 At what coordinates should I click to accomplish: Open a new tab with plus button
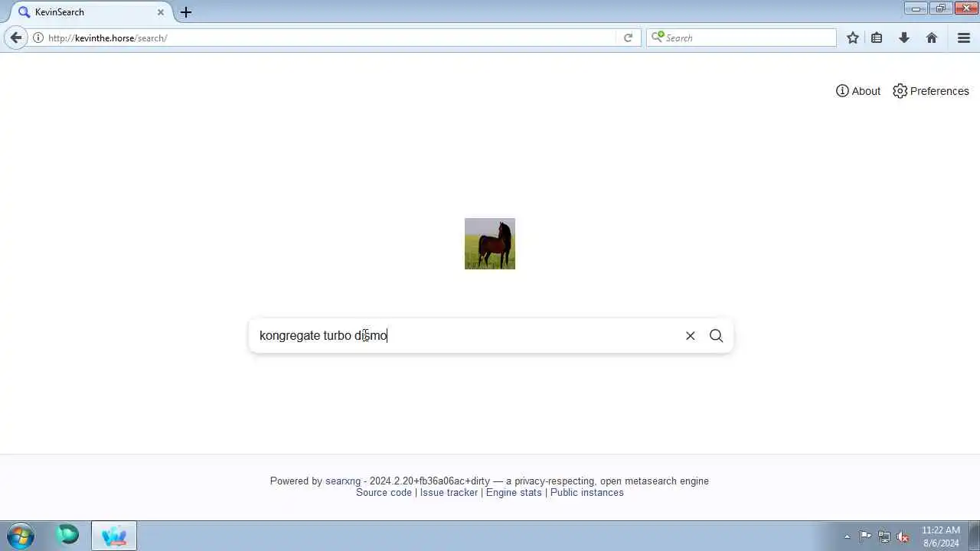click(186, 12)
